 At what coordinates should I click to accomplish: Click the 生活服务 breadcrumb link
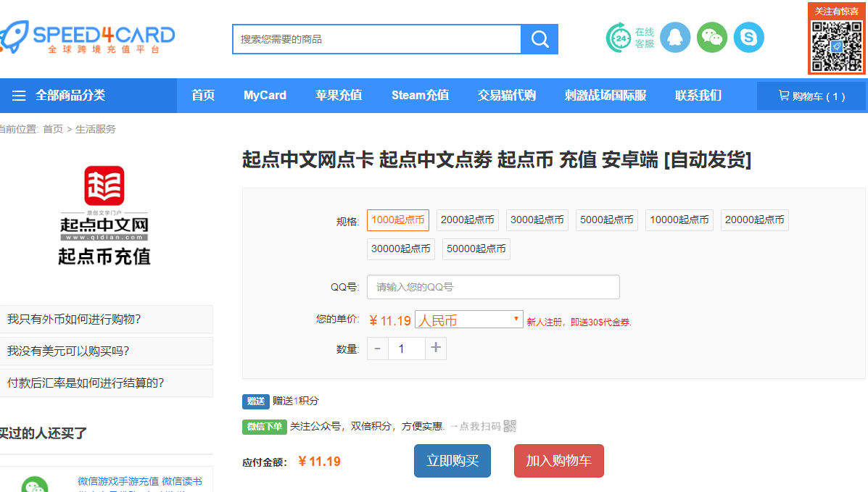[x=96, y=129]
